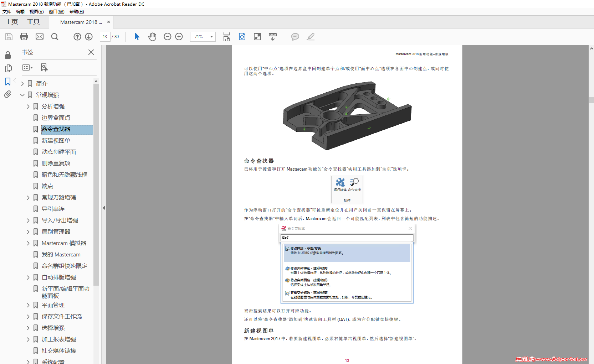Expand the 平面管理 bookmark
This screenshot has height=364, width=594.
click(28, 305)
